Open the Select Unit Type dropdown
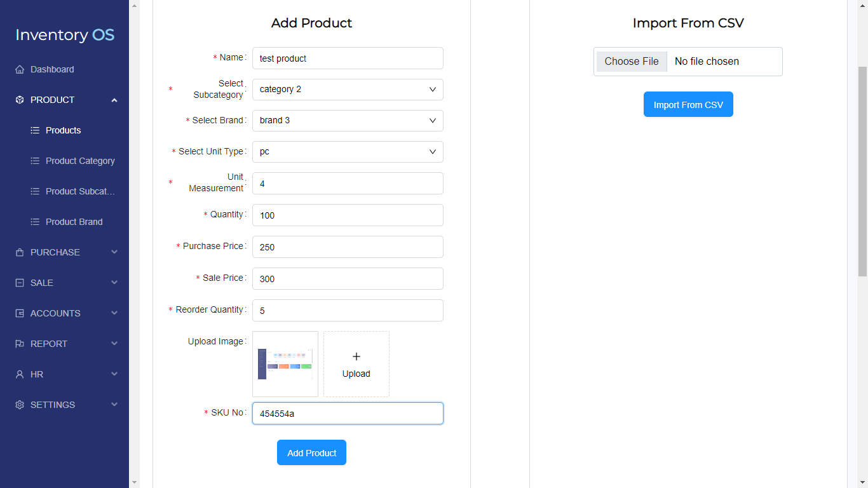Screen dimensions: 868x488 [x=348, y=152]
